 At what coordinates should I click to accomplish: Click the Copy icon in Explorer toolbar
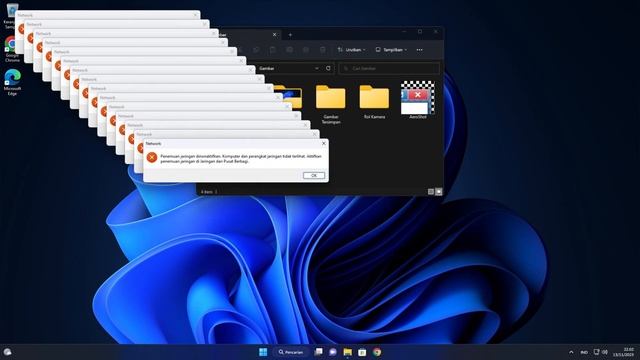[256, 50]
